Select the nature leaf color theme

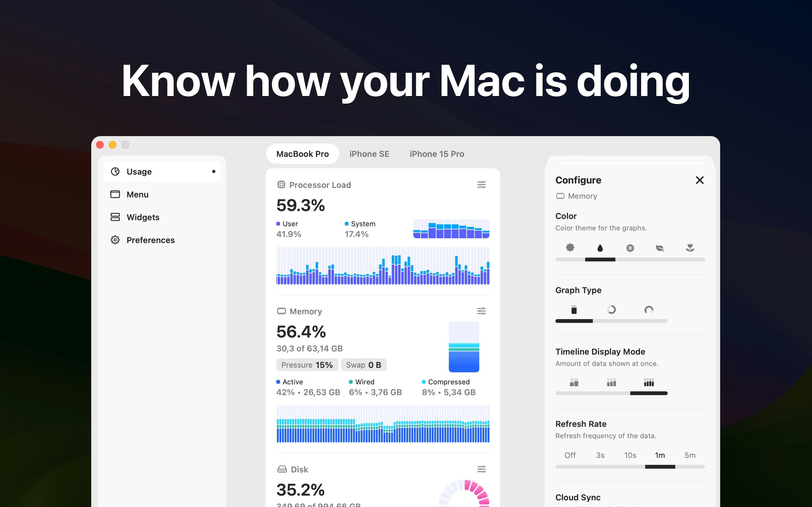pos(660,248)
